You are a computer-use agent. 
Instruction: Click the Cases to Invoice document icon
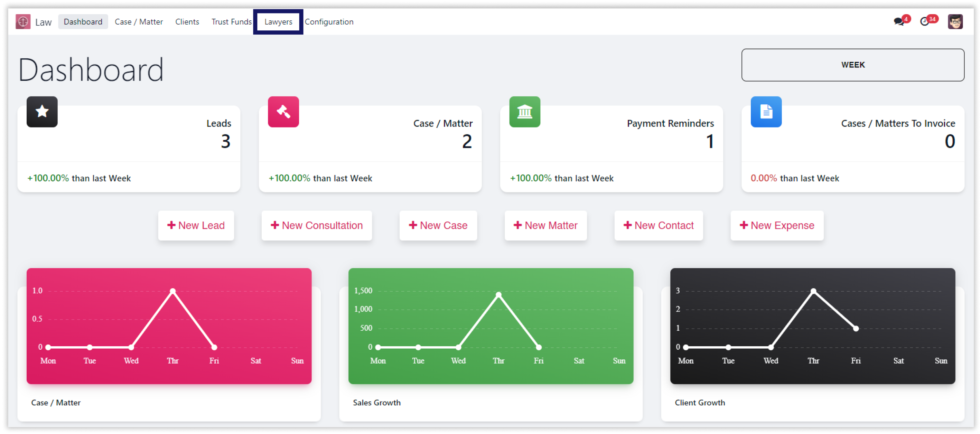(x=766, y=112)
